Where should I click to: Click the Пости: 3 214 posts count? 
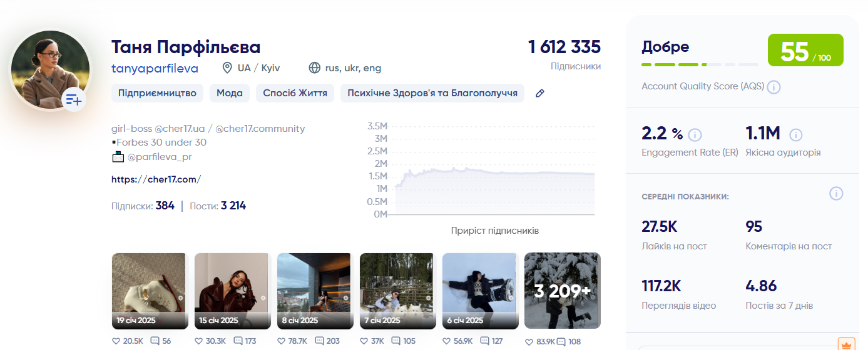218,206
